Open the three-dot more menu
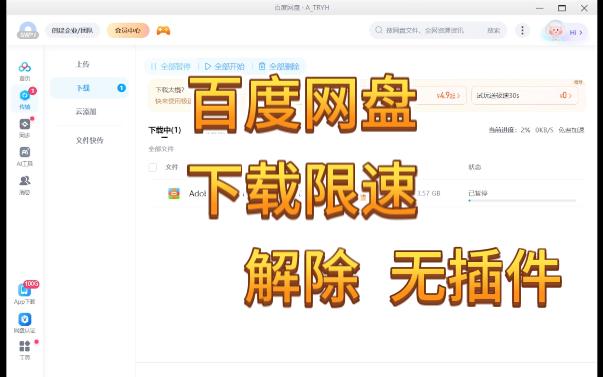The height and width of the screenshot is (377, 603). [522, 30]
